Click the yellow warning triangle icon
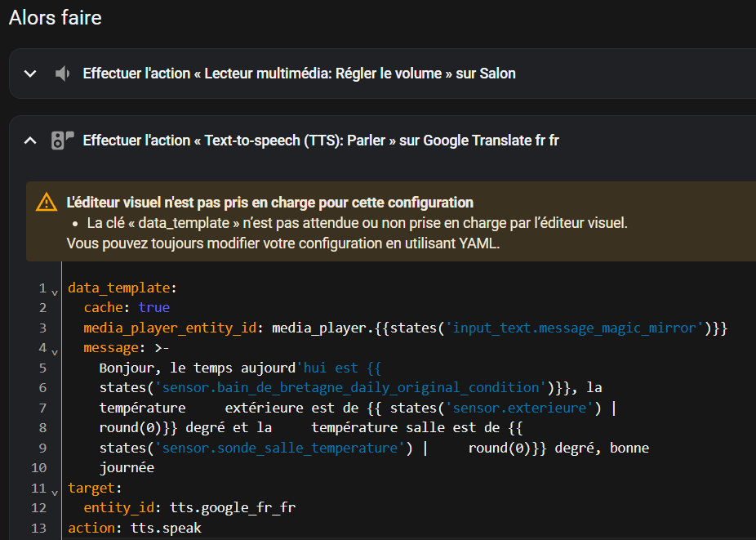The width and height of the screenshot is (756, 540). tap(47, 203)
